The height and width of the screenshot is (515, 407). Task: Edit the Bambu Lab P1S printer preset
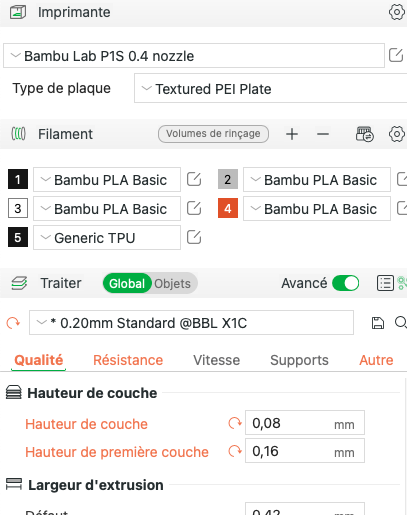click(396, 55)
